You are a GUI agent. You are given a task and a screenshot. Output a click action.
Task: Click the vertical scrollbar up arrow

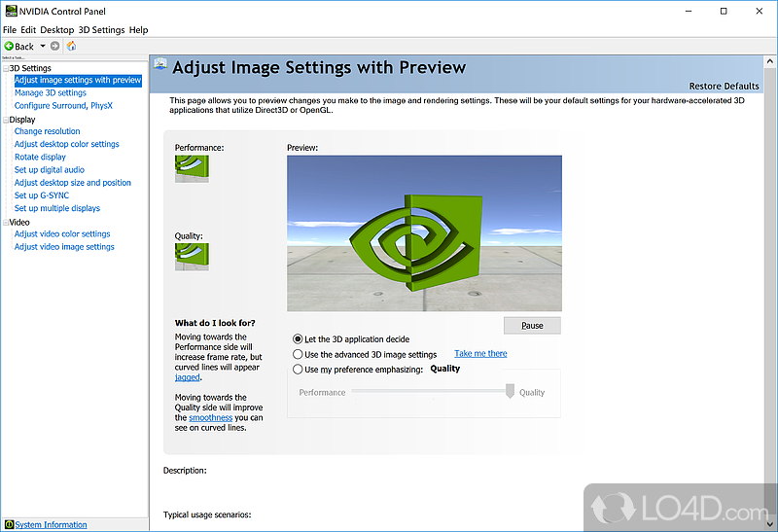click(x=770, y=61)
